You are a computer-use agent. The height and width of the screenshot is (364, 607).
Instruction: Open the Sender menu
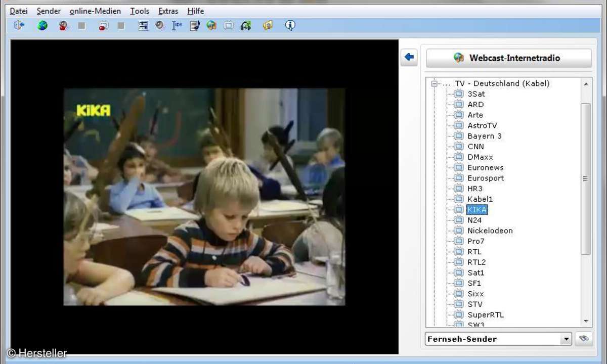pyautogui.click(x=49, y=11)
